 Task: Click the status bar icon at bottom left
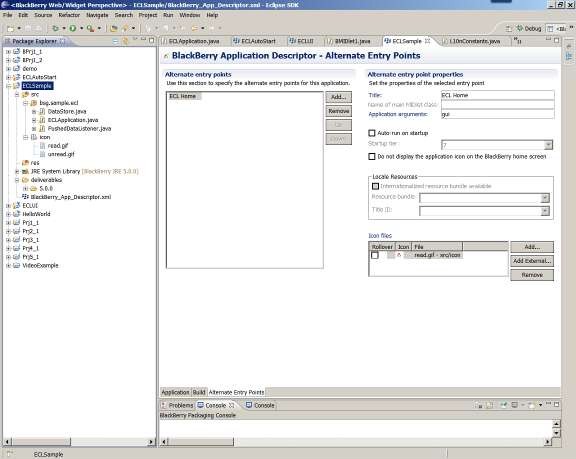[x=10, y=454]
